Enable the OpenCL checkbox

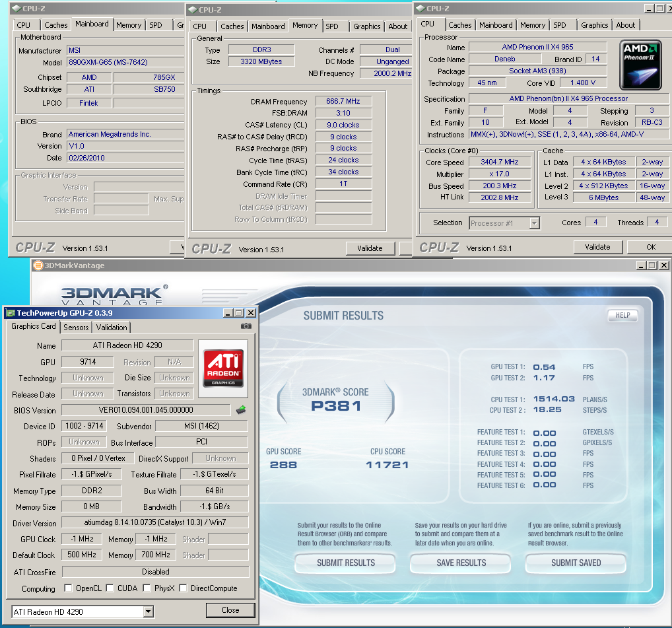[69, 588]
